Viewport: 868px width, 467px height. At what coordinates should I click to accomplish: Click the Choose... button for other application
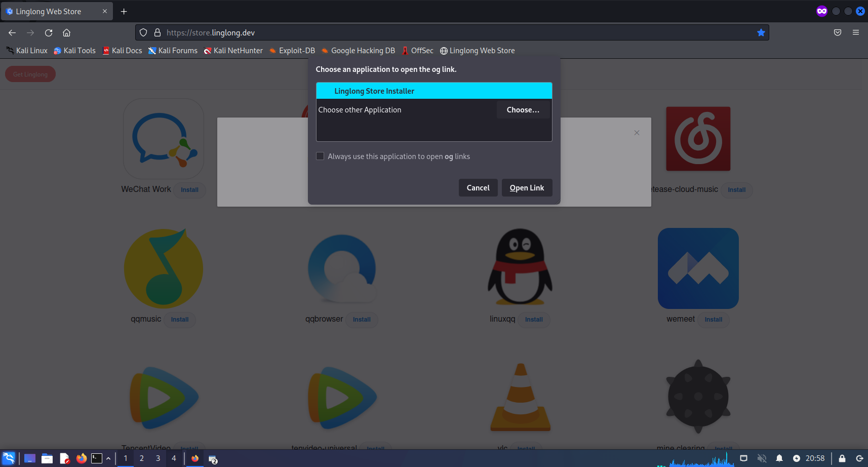pyautogui.click(x=523, y=110)
